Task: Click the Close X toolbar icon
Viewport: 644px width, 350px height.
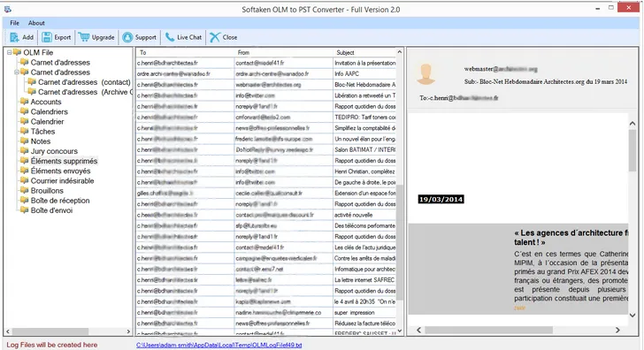Action: [215, 37]
